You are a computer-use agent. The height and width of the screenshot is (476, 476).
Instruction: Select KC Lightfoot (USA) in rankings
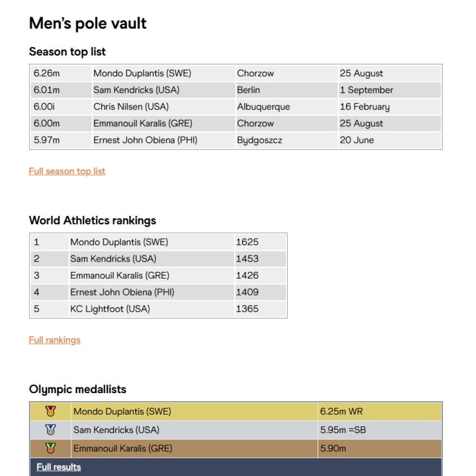[x=110, y=309]
